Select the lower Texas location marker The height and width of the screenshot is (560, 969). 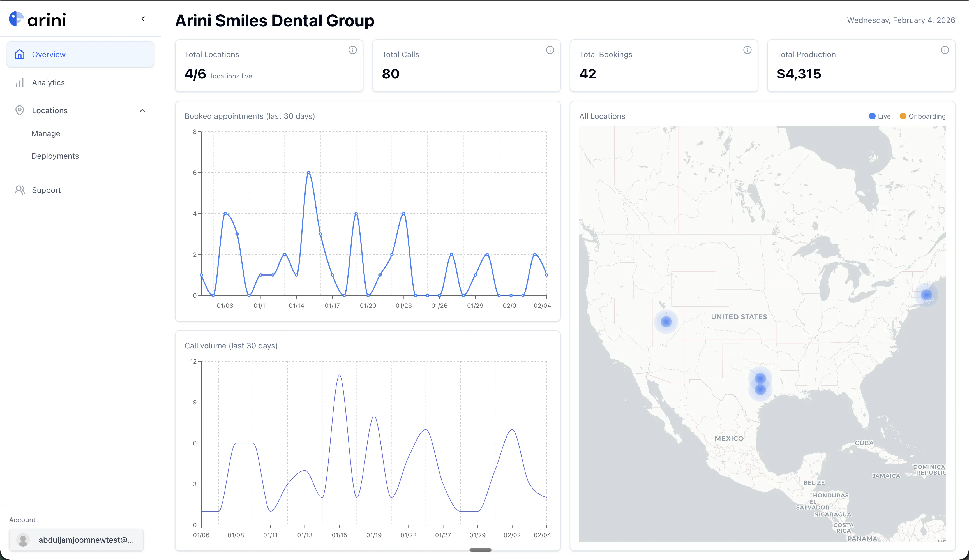pyautogui.click(x=760, y=390)
